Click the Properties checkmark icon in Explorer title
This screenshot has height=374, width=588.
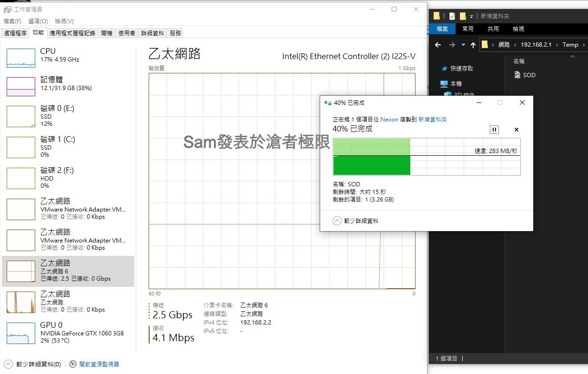pyautogui.click(x=452, y=16)
